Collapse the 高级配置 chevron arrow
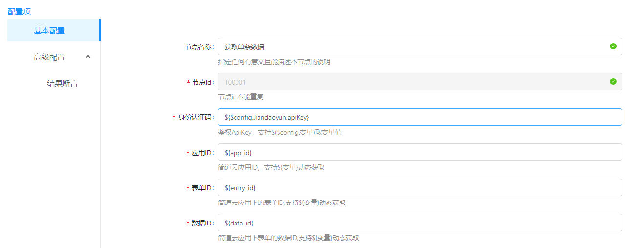644x248 pixels. (x=88, y=57)
